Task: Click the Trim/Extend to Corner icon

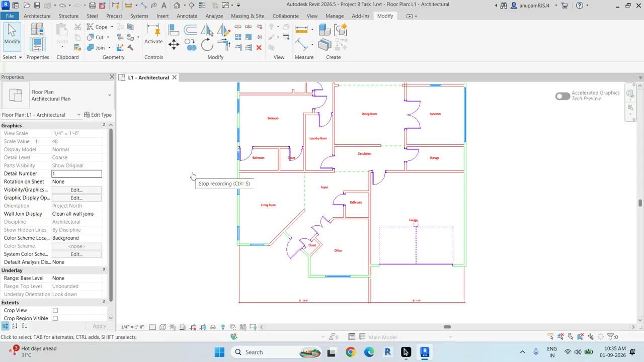Action: [x=223, y=44]
